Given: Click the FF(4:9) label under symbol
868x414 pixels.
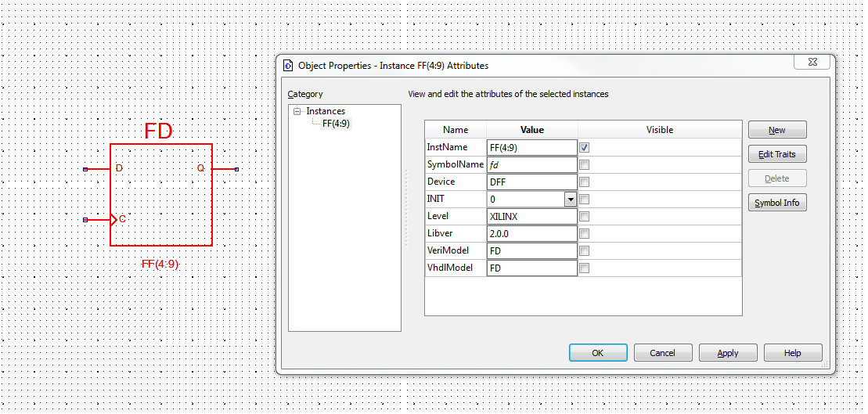Looking at the screenshot, I should [x=160, y=265].
